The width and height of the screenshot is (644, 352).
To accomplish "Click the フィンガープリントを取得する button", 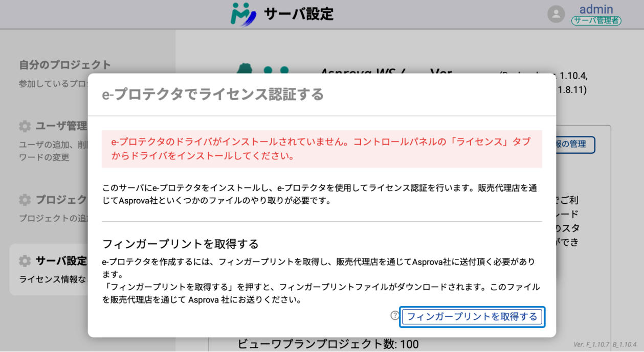I will tap(472, 317).
